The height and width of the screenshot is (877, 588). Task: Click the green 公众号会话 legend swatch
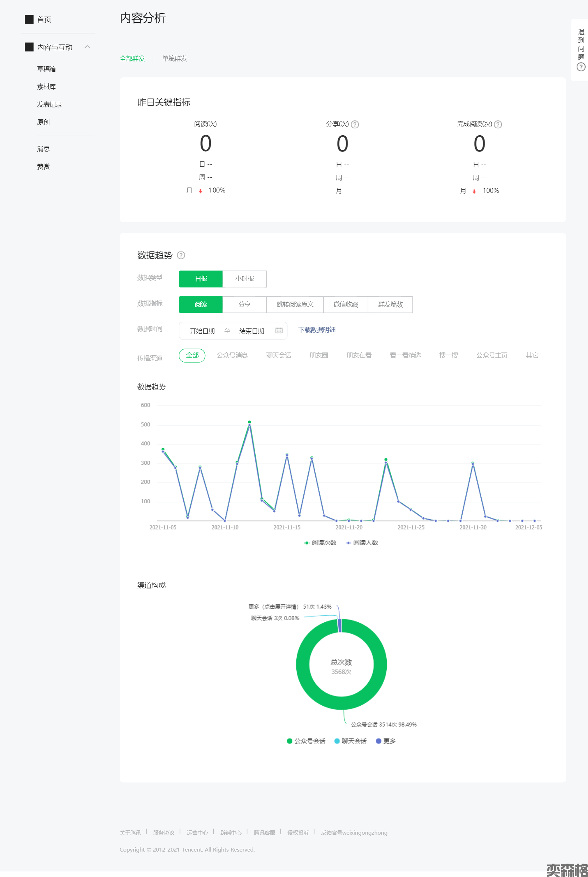pos(289,741)
